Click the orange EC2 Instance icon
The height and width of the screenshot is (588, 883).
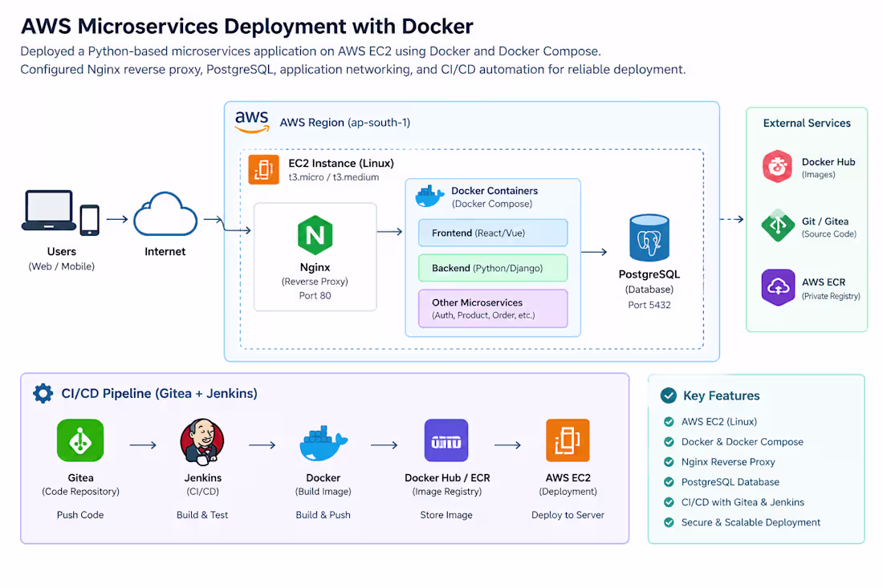263,169
